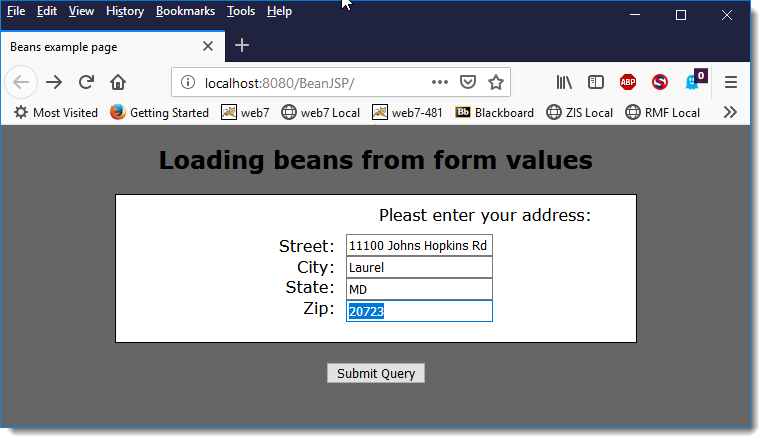Image resolution: width=766 pixels, height=443 pixels.
Task: Open the File menu
Action: (16, 11)
